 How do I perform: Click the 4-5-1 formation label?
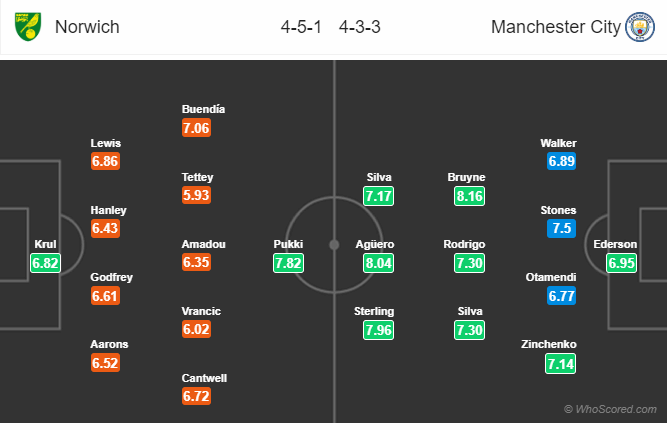301,27
